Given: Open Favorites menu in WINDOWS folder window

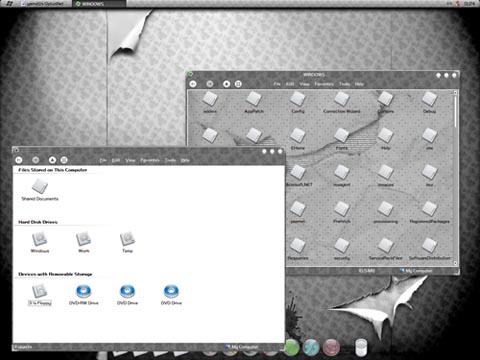Looking at the screenshot, I should point(324,84).
